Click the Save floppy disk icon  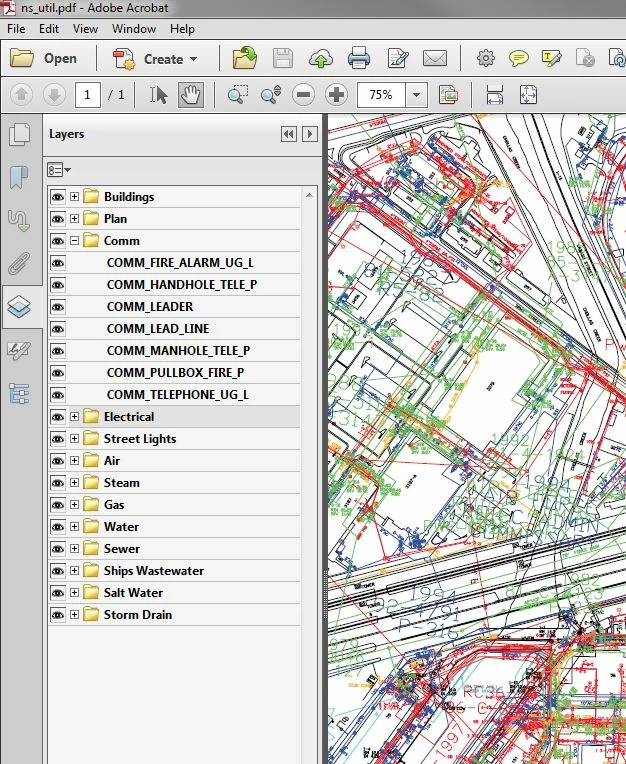(283, 58)
